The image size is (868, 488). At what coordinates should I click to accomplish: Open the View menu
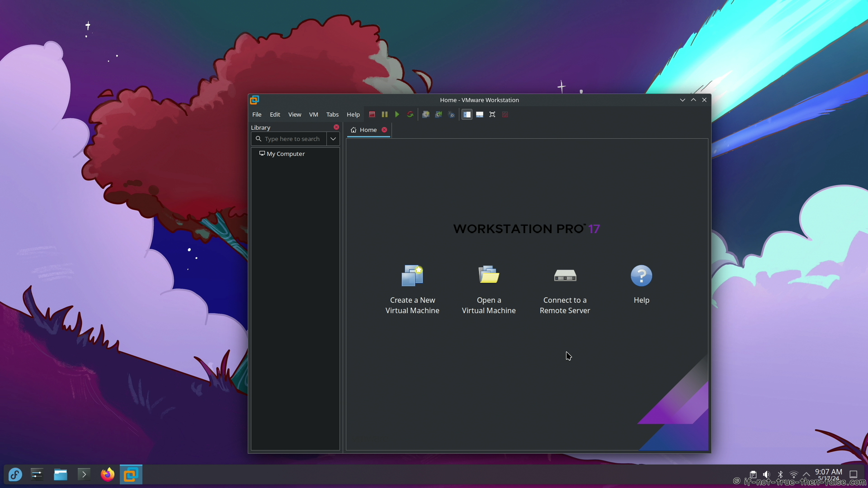point(295,114)
